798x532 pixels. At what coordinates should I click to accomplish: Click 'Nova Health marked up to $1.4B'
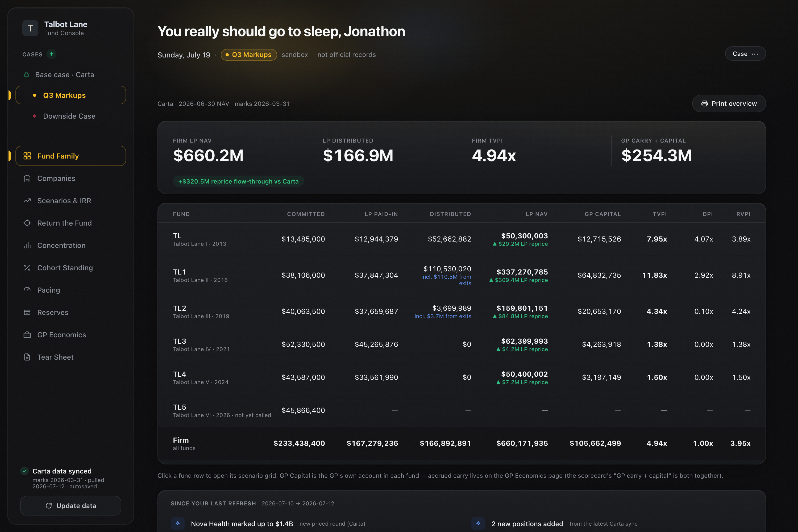tap(242, 523)
